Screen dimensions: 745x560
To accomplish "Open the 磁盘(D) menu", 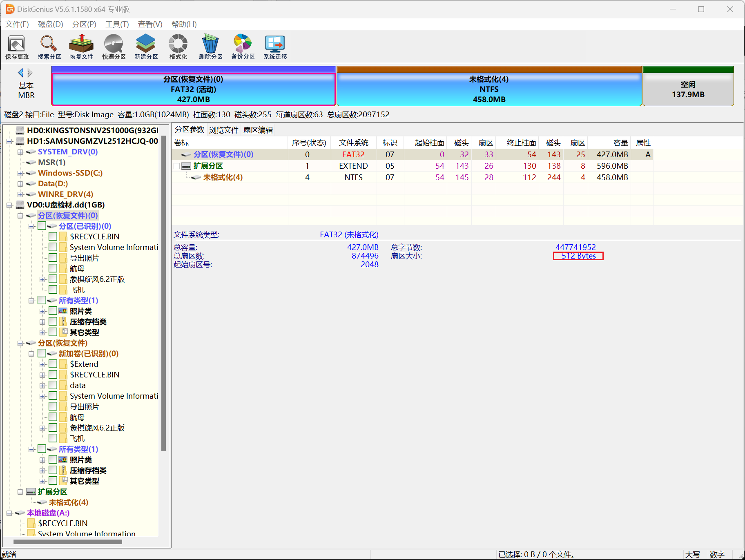I will (x=51, y=24).
